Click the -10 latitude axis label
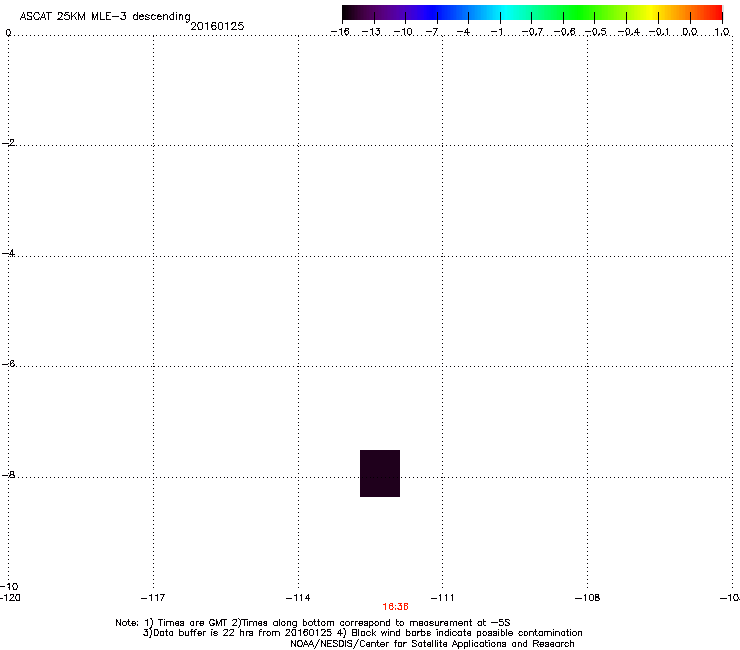Image resolution: width=740 pixels, height=650 pixels. click(10, 587)
